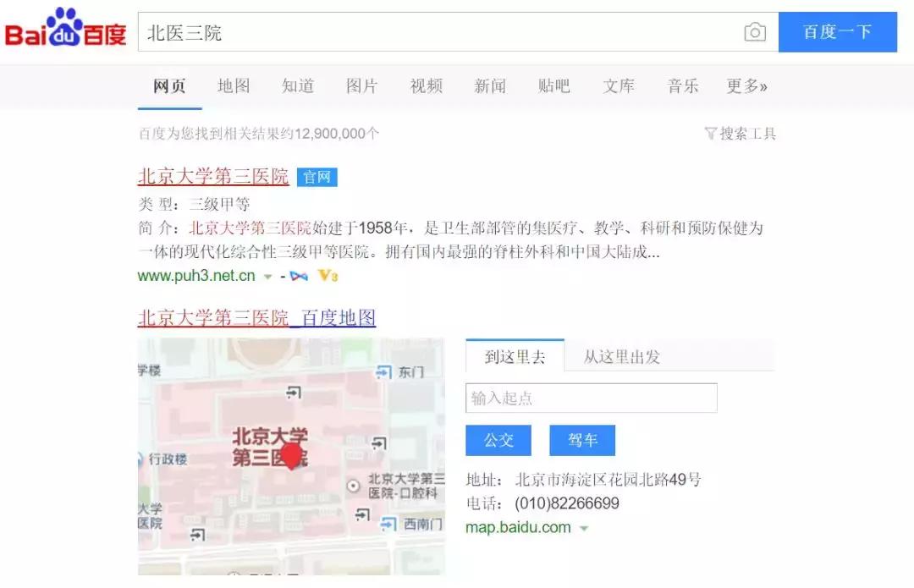This screenshot has height=588, width=914.
Task: Click the blue bowtie verification icon
Action: point(298,276)
